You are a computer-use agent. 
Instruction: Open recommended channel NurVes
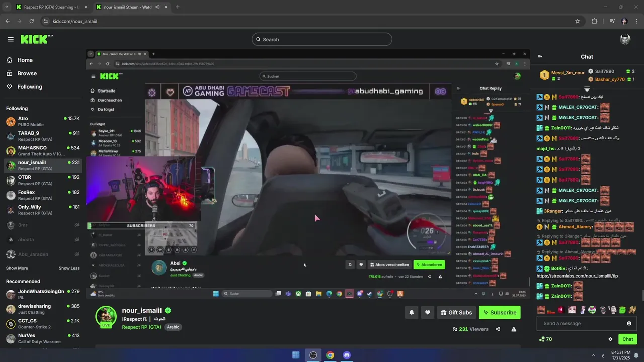coord(43,338)
